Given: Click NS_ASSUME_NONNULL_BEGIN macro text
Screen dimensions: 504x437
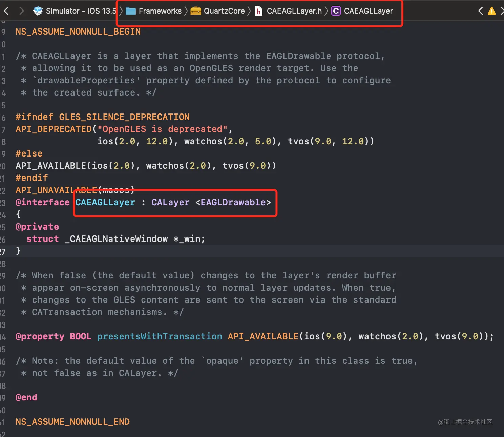Looking at the screenshot, I should (x=78, y=32).
